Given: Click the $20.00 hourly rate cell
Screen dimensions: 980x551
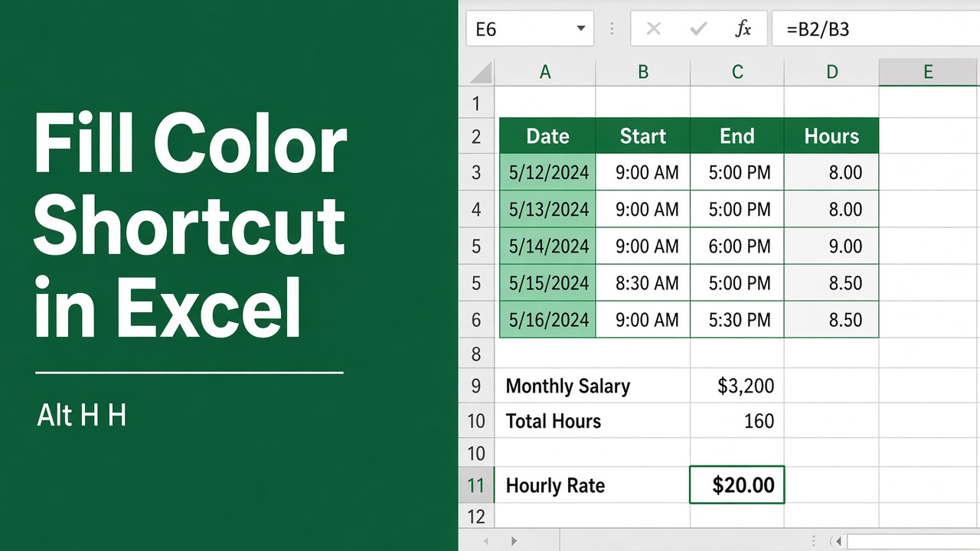Looking at the screenshot, I should click(x=737, y=485).
